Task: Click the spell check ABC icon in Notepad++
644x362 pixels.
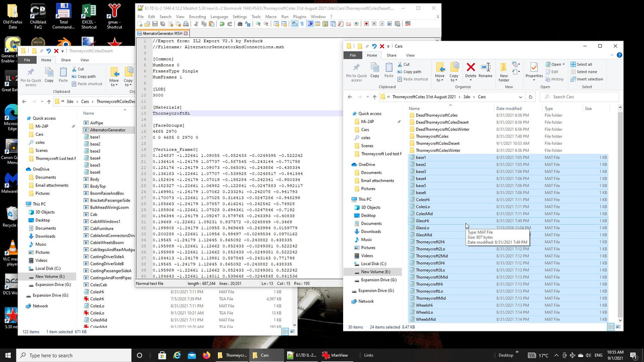Action: (x=408, y=24)
